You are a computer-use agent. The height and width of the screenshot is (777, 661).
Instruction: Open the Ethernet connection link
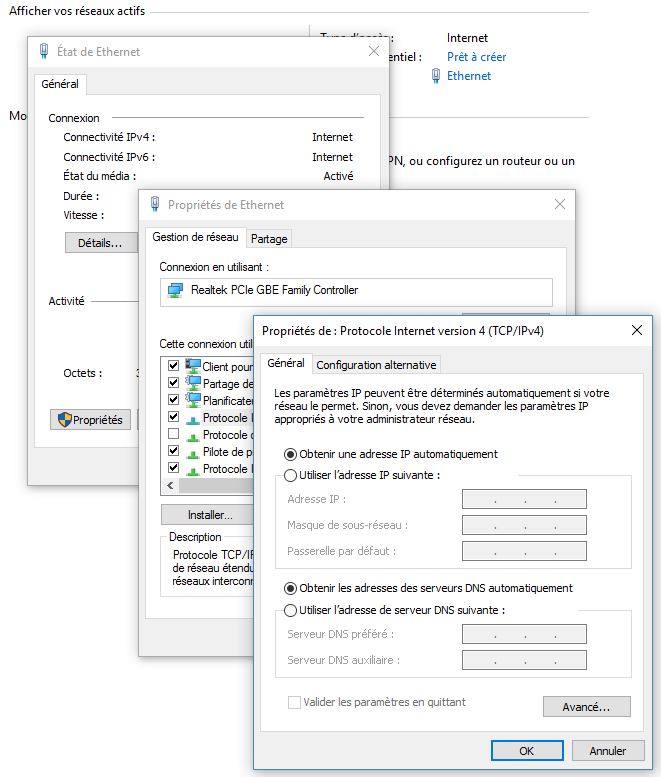[469, 76]
